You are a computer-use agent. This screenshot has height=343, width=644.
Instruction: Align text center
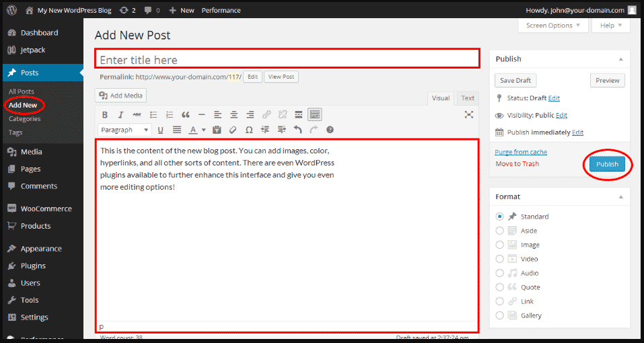tap(234, 115)
